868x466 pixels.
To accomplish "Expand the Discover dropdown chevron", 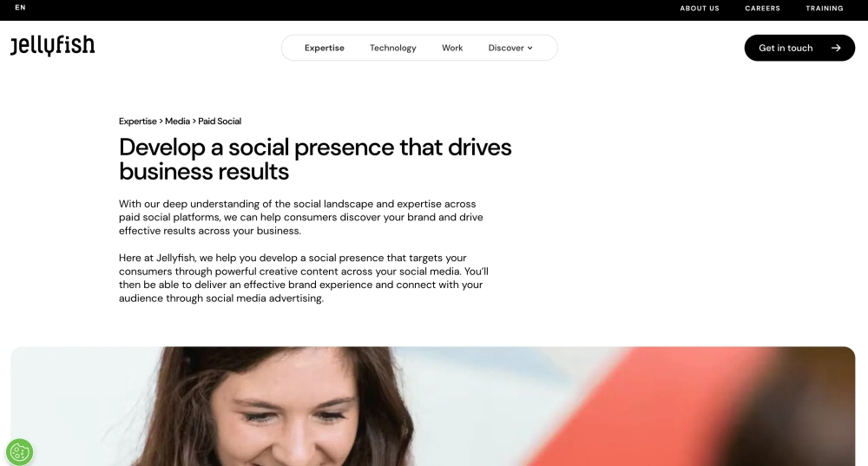I will point(529,48).
